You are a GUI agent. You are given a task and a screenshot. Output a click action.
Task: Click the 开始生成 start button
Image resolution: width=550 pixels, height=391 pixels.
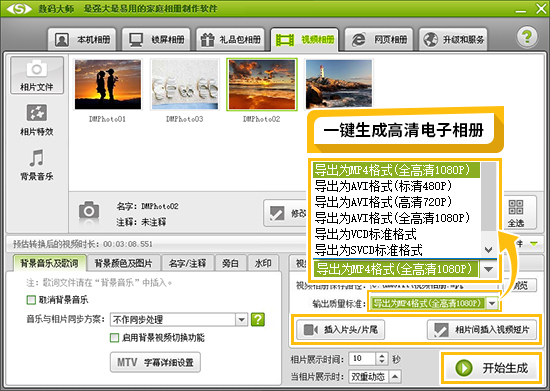[491, 368]
